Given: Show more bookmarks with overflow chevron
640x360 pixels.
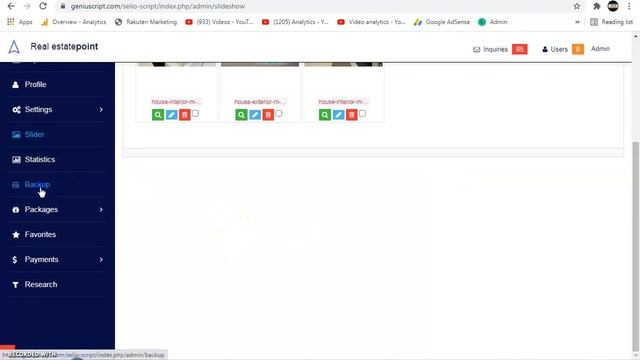Looking at the screenshot, I should 577,22.
